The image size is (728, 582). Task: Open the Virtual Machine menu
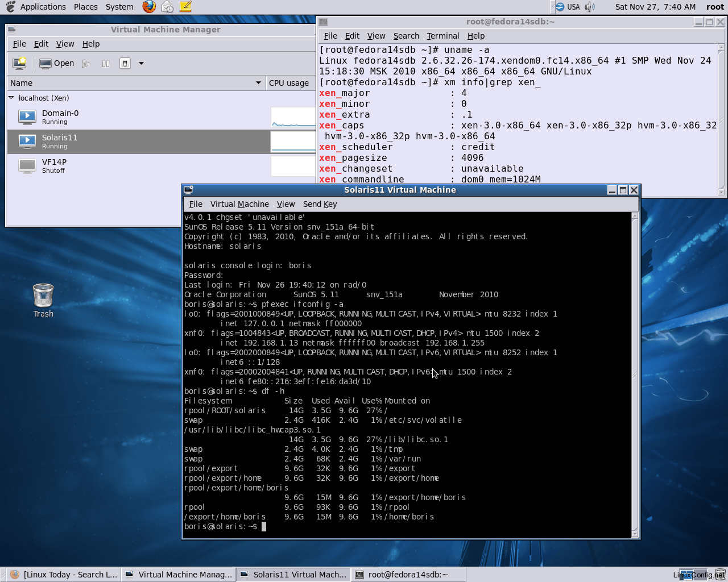tap(239, 204)
